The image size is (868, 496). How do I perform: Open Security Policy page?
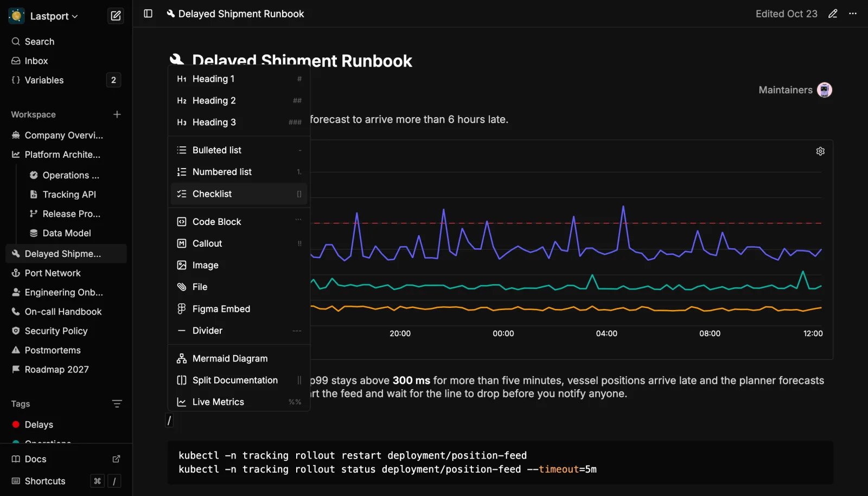(66, 331)
